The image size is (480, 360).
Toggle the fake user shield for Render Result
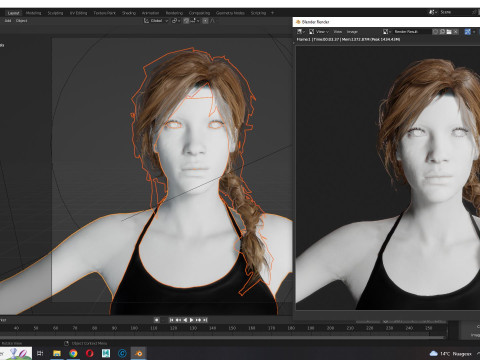435,32
